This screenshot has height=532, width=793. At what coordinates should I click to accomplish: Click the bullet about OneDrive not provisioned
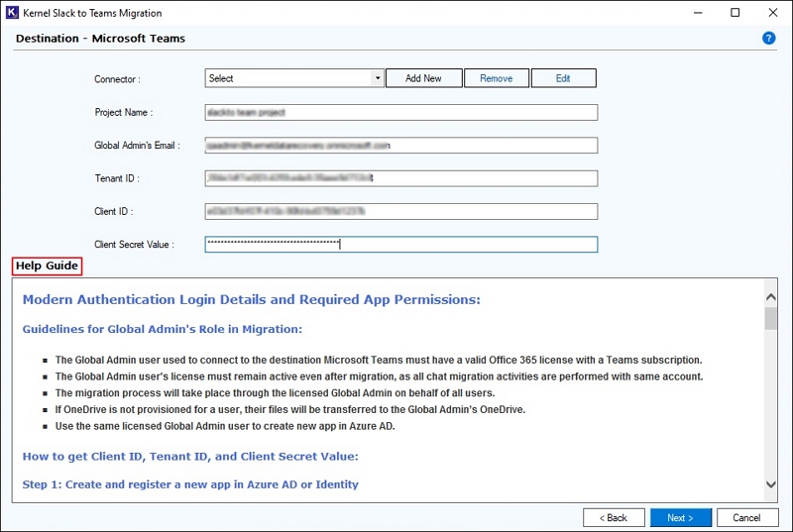pos(290,410)
